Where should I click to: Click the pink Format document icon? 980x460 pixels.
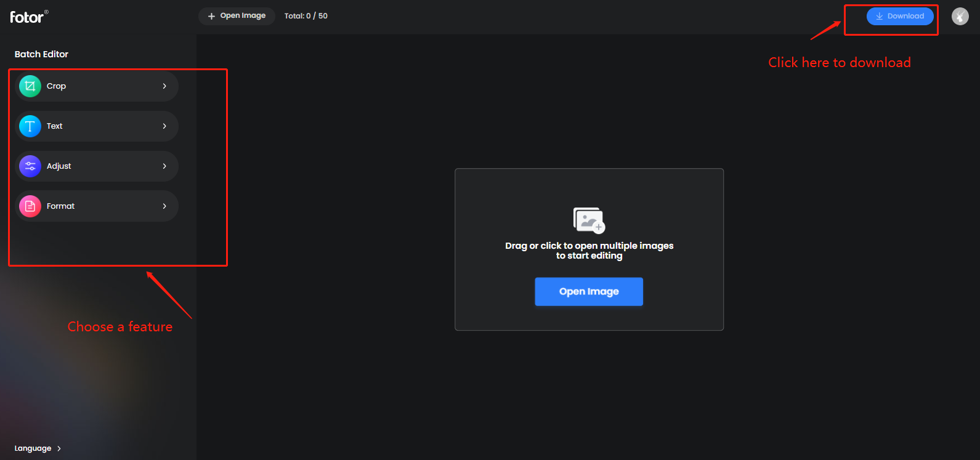[x=30, y=206]
